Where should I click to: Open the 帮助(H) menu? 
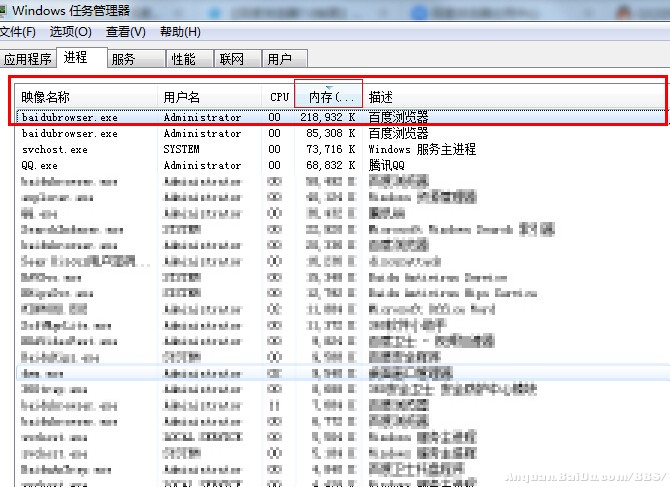[180, 32]
